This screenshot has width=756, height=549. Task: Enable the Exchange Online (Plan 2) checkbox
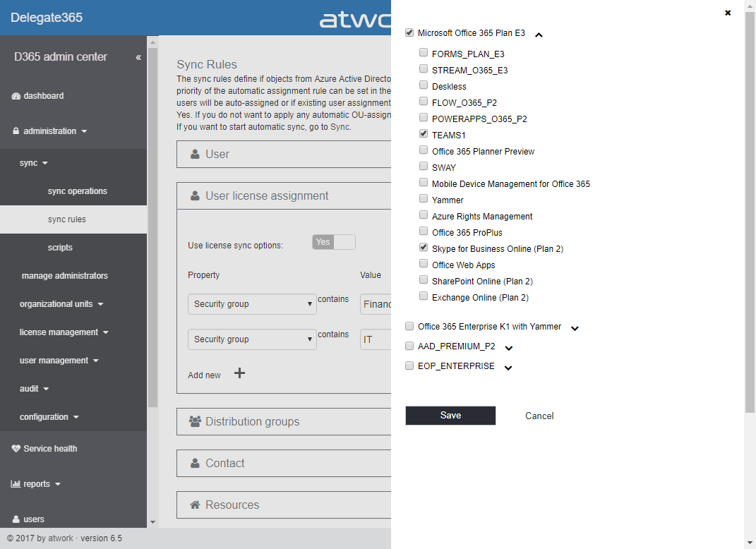(424, 296)
